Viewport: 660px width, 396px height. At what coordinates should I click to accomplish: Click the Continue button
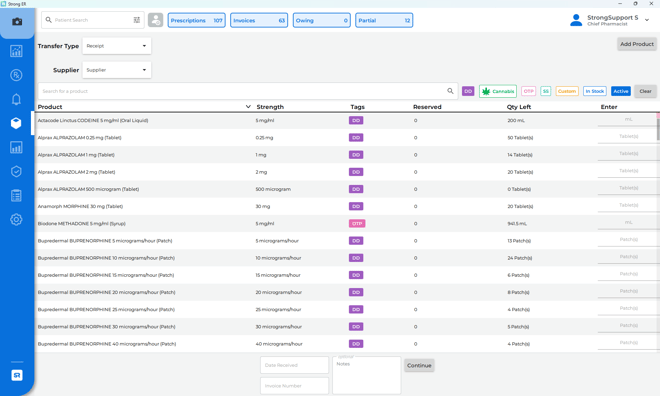click(x=419, y=365)
